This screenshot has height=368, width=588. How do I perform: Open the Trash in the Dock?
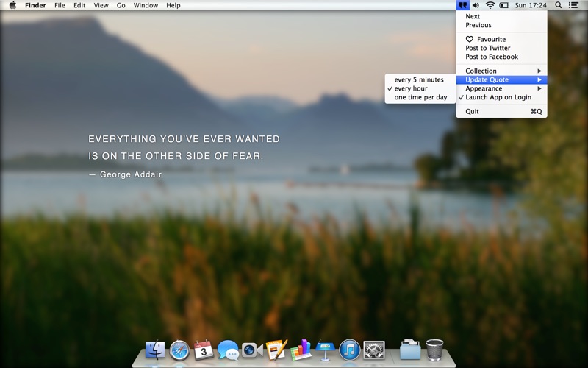tap(434, 350)
